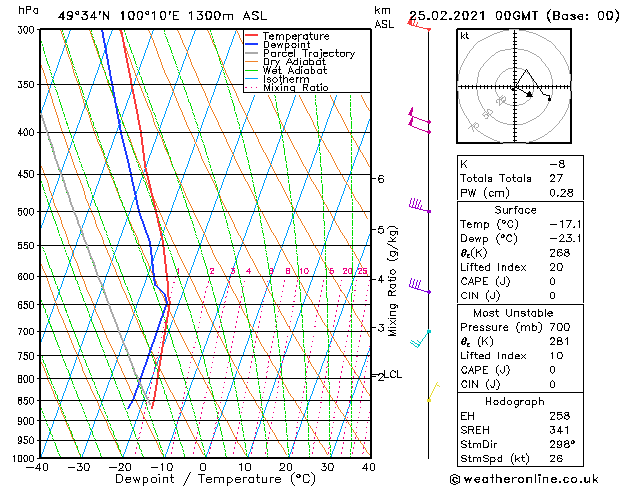629x486 pixels.
Task: Click the magenta wind barb near 400 hPa
Action: point(419,121)
